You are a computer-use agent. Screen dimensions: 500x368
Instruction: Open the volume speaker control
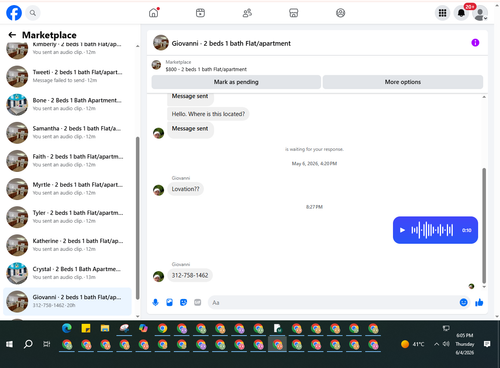(446, 344)
